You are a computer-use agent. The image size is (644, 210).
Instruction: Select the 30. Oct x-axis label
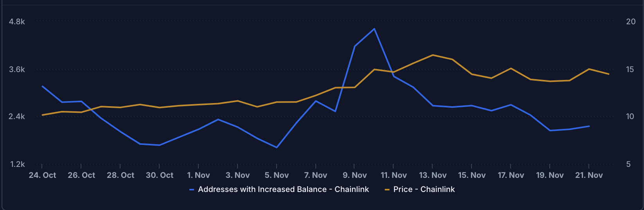point(160,175)
